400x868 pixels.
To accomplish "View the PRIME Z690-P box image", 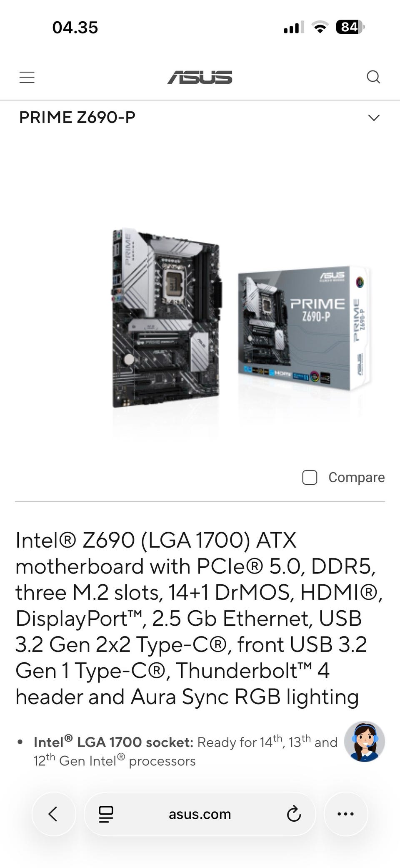I will pyautogui.click(x=304, y=328).
